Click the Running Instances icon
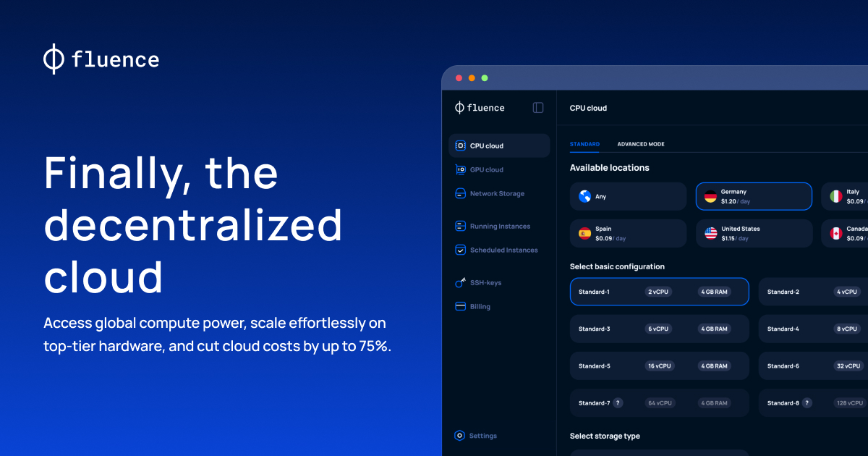Screen dimensions: 868x456 click(x=460, y=227)
